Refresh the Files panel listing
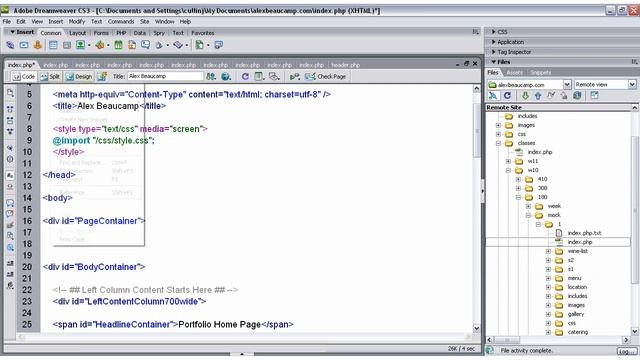This screenshot has height=360, width=640. (x=507, y=96)
